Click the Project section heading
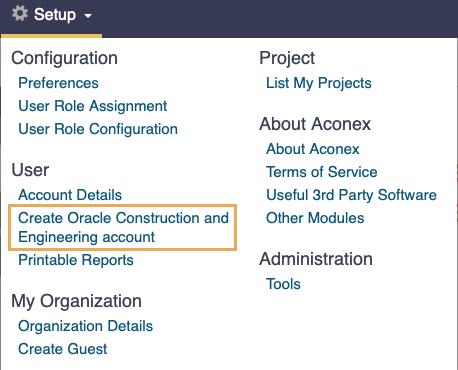458x370 pixels. [x=287, y=59]
